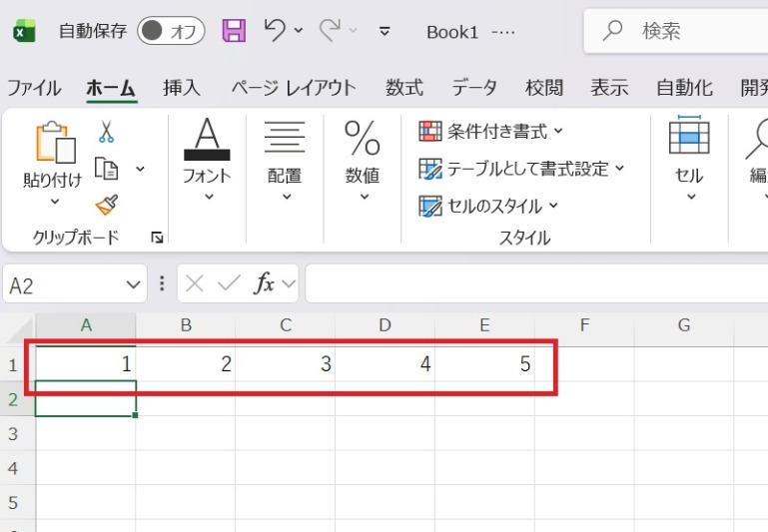
Task: Save the workbook with the floppy icon
Action: pyautogui.click(x=234, y=31)
